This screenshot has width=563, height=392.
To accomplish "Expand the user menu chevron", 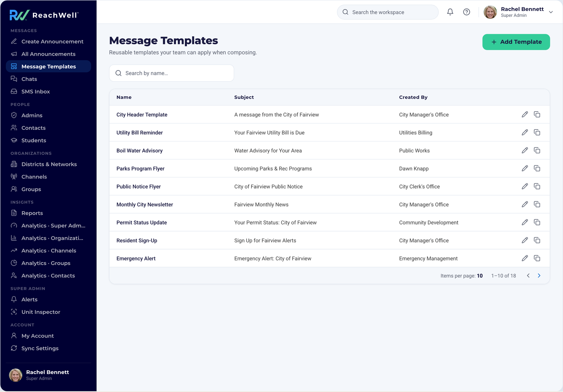I will 551,12.
